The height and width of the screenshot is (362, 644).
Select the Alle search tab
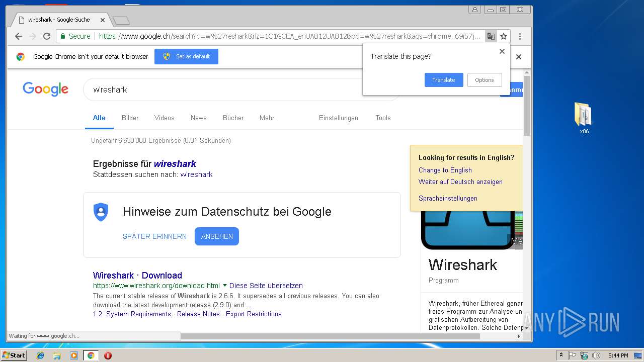click(x=99, y=118)
